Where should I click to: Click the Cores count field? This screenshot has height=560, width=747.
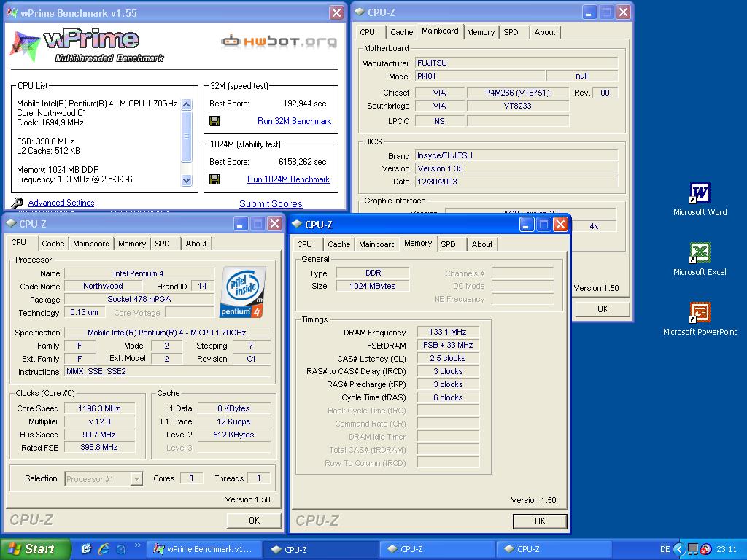192,478
